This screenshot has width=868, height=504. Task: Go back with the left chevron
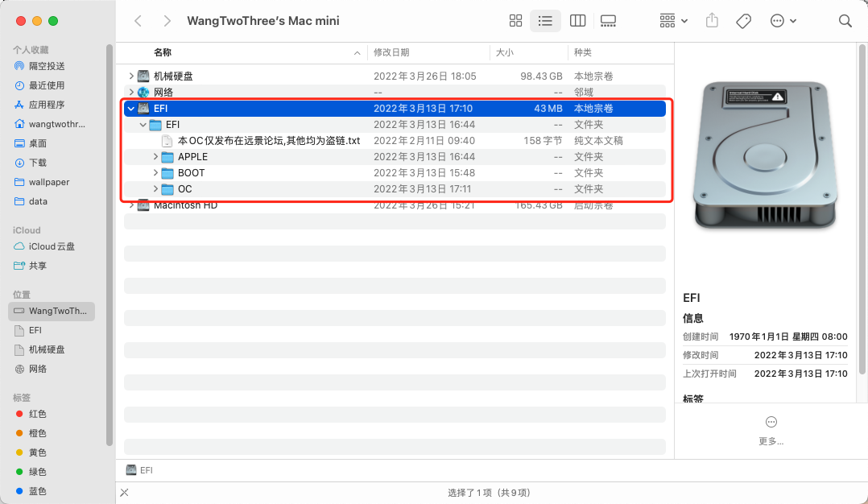click(x=138, y=21)
